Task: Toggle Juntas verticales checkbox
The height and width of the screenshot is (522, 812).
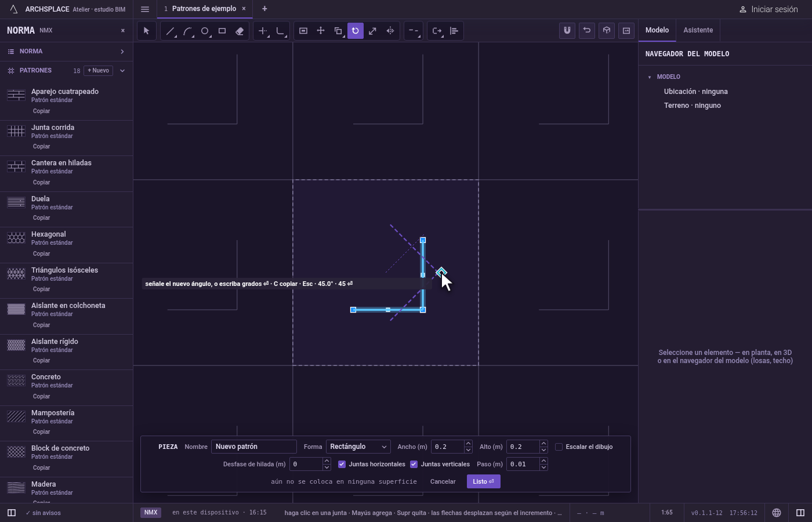Action: [414, 464]
